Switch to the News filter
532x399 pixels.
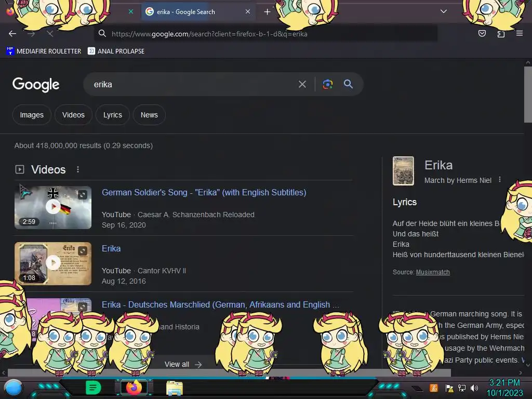[149, 115]
